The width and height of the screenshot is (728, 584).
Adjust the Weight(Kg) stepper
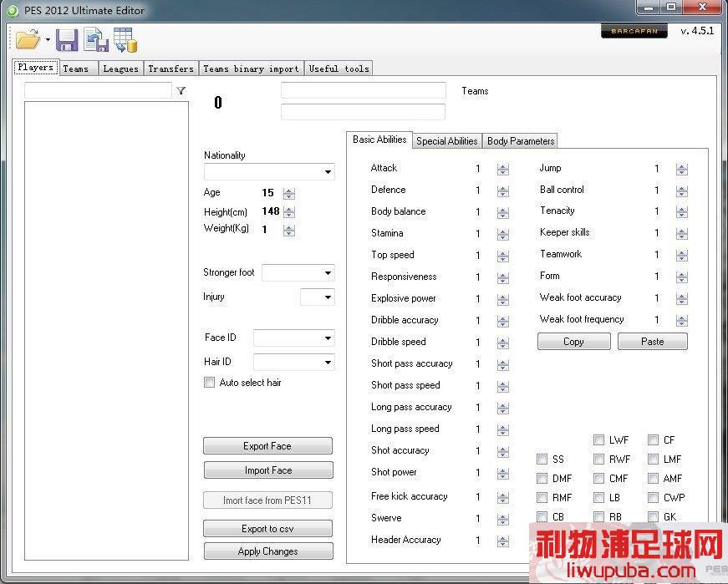[x=289, y=231]
